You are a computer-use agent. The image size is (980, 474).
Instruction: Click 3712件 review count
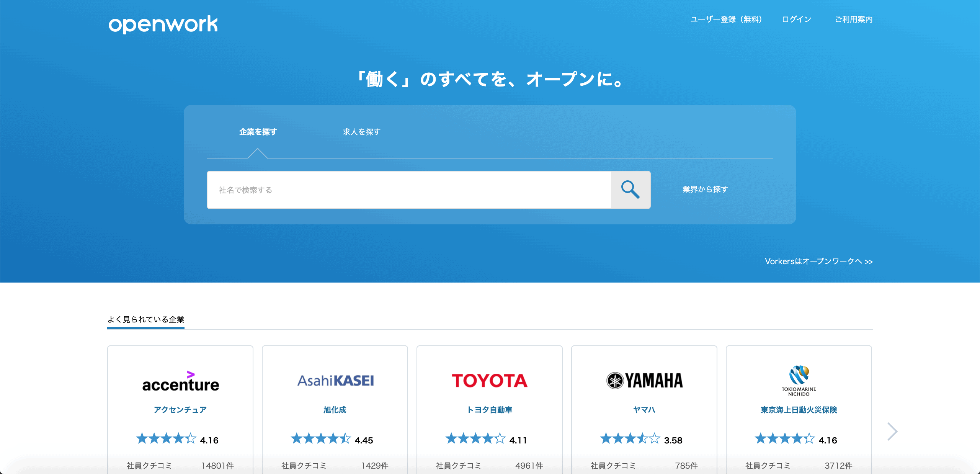coord(838,466)
